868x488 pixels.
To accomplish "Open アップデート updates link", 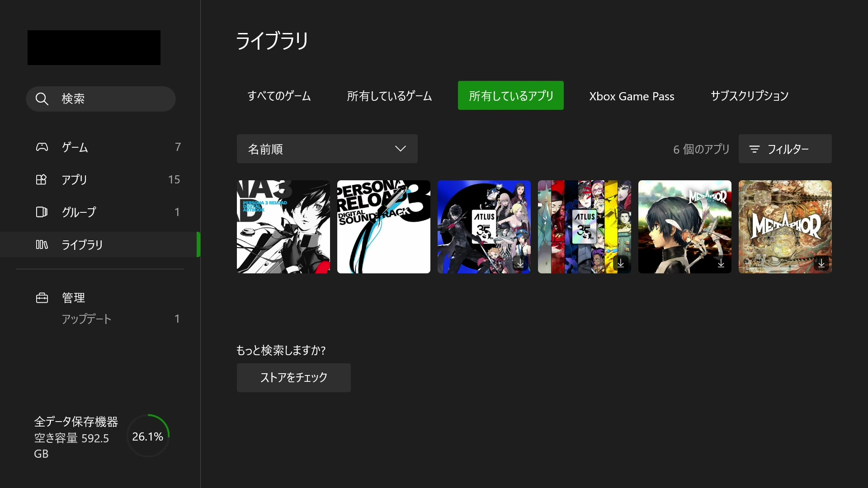I will [86, 319].
